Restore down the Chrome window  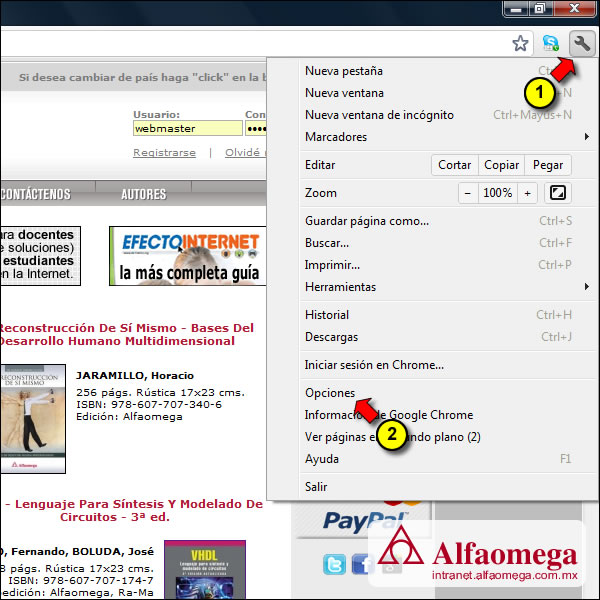[x=540, y=8]
